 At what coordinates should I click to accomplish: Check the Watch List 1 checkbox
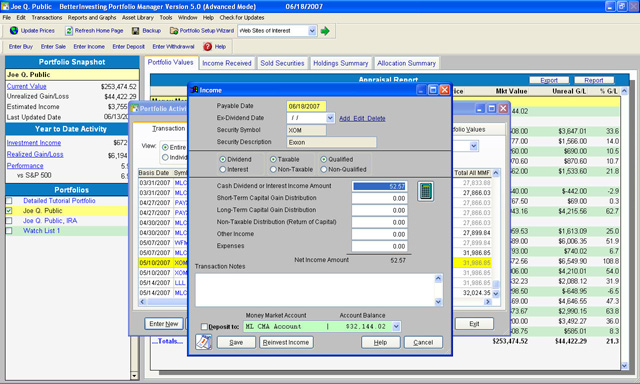[x=9, y=231]
